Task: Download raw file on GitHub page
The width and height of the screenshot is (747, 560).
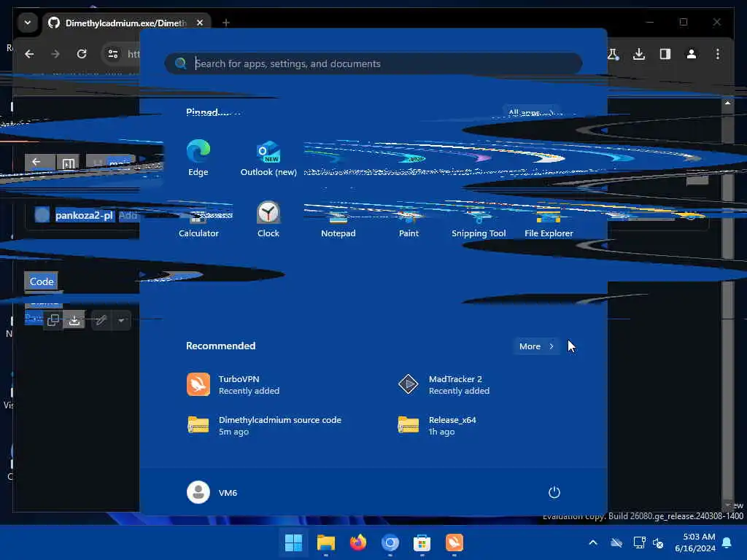Action: click(74, 321)
